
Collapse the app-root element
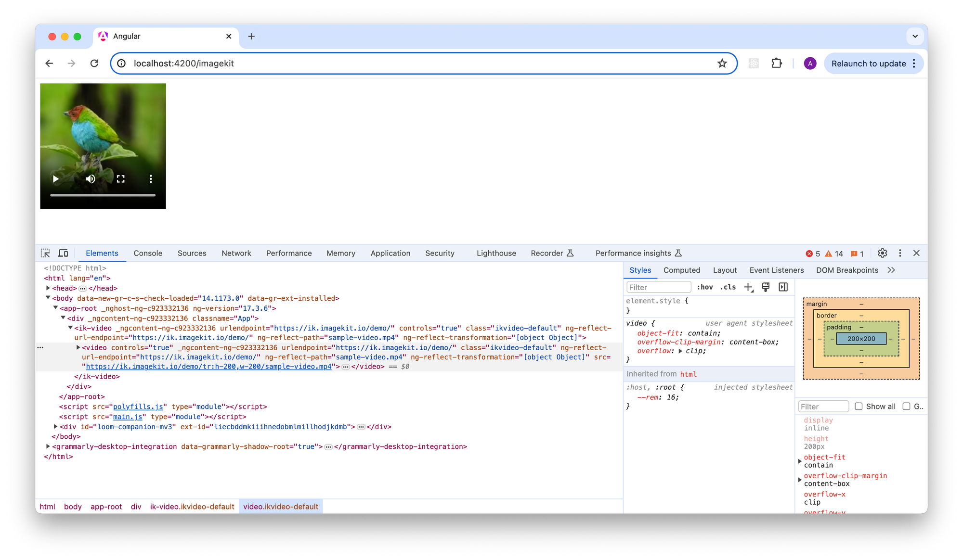[x=55, y=308]
